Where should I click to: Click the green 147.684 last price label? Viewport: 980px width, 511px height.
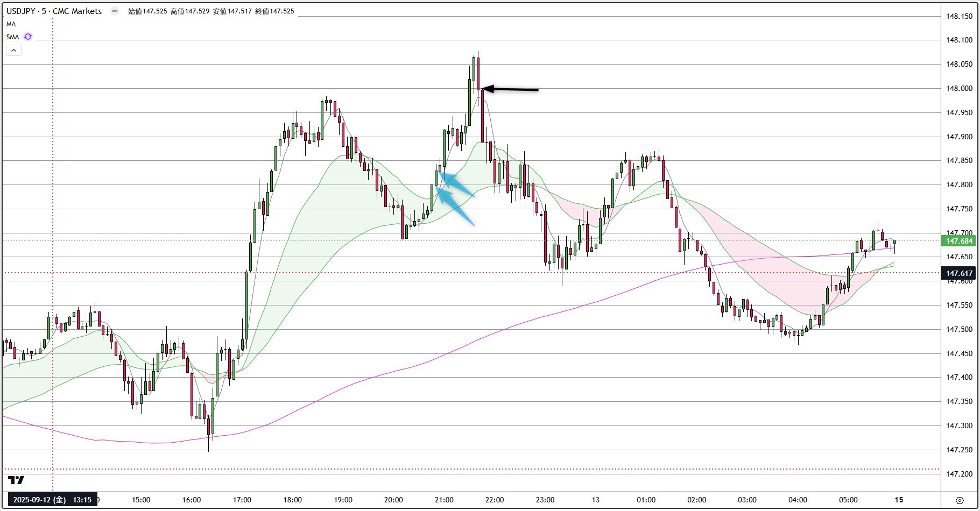(959, 241)
